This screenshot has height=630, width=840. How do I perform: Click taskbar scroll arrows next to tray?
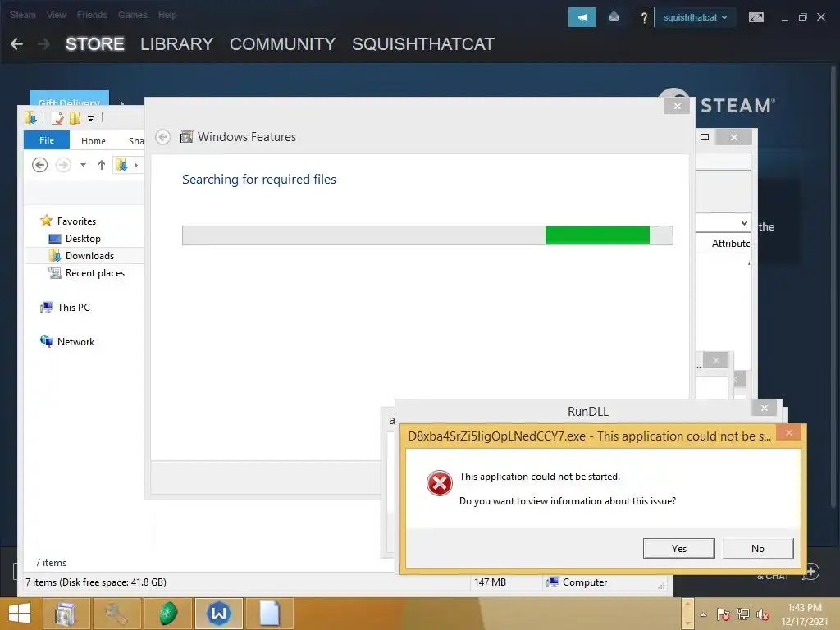point(688,614)
